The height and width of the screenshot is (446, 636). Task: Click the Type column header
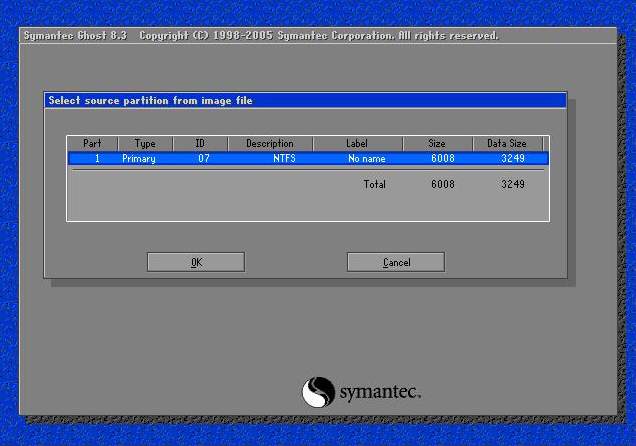[145, 144]
